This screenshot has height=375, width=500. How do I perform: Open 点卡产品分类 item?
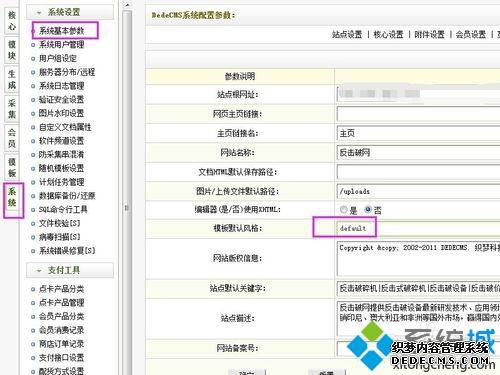[x=62, y=289]
